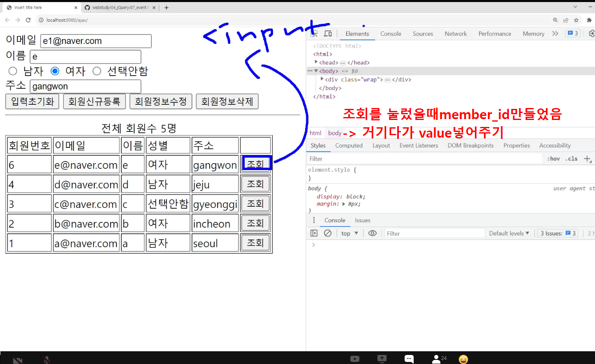The height and width of the screenshot is (364, 595).
Task: Switch to the Memory tab
Action: [x=533, y=34]
